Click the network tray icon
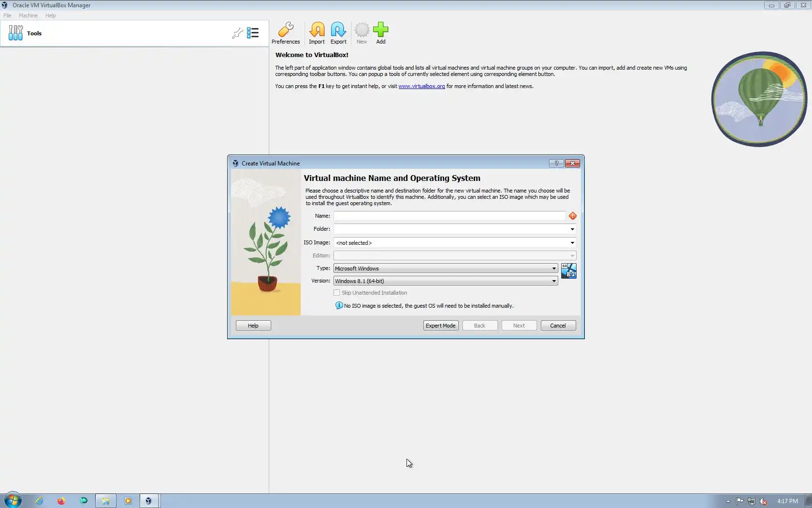 (752, 501)
